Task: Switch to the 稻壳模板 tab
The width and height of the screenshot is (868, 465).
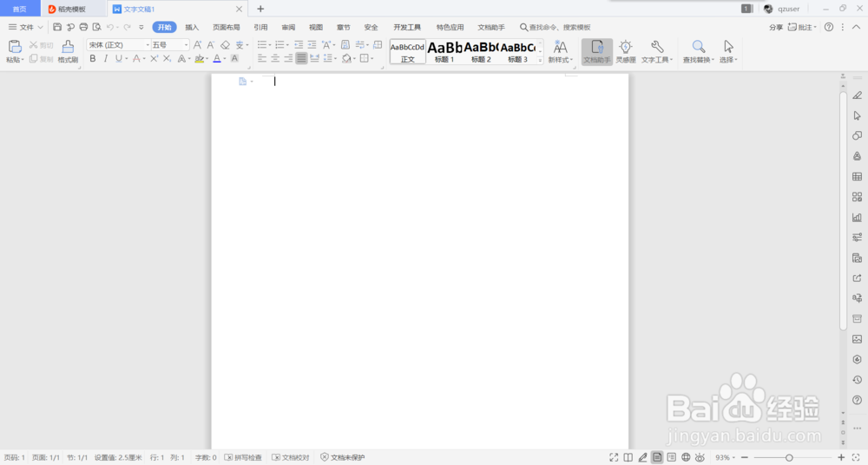Action: (x=72, y=9)
